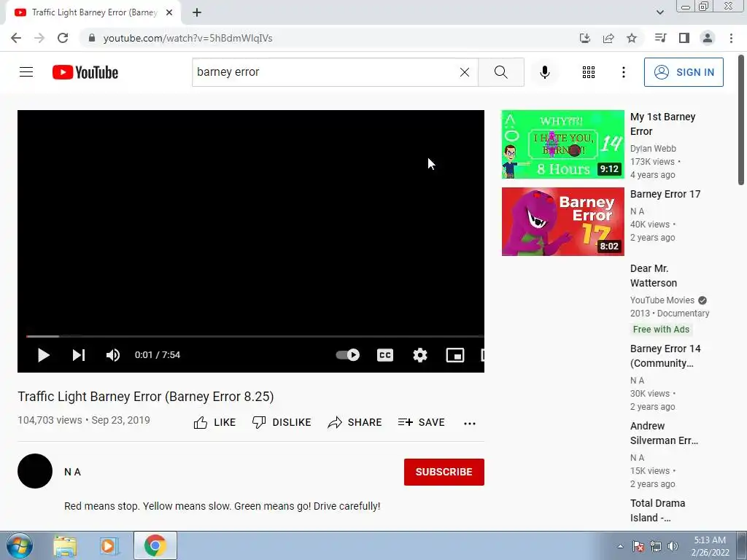Go back in browser
Image resolution: width=747 pixels, height=560 pixels.
tap(16, 38)
